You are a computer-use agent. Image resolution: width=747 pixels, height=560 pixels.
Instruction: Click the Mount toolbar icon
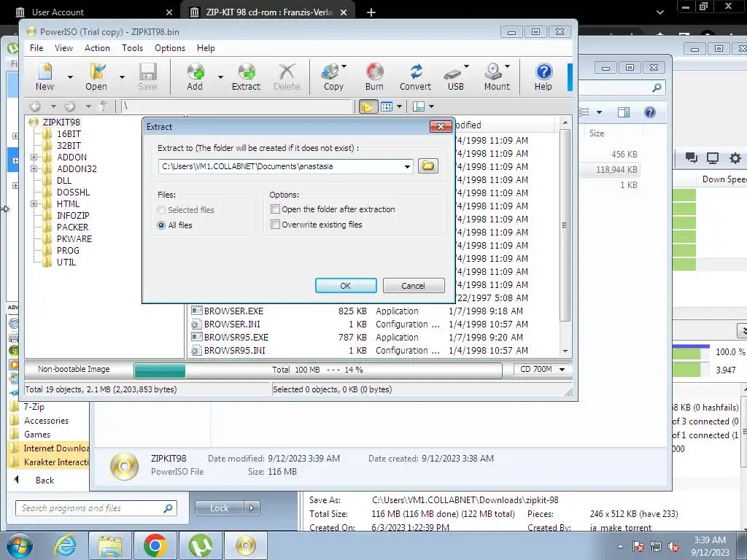pos(497,77)
